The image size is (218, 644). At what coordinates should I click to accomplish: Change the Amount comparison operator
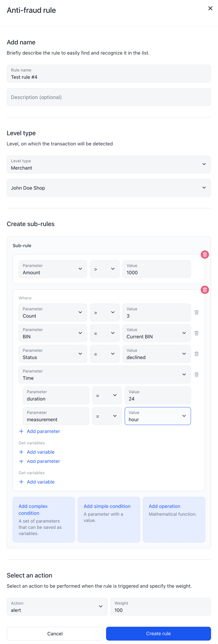(105, 269)
